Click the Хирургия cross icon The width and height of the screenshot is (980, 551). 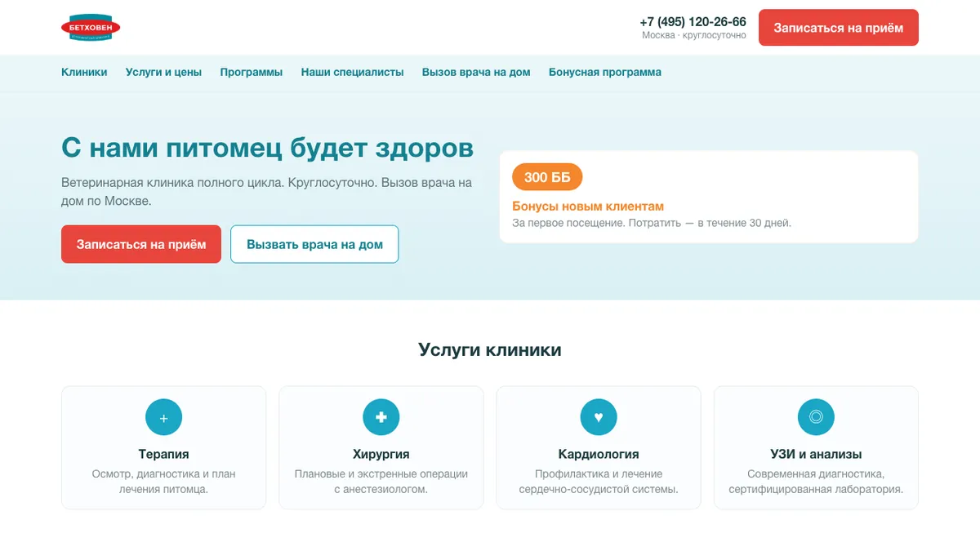[381, 417]
